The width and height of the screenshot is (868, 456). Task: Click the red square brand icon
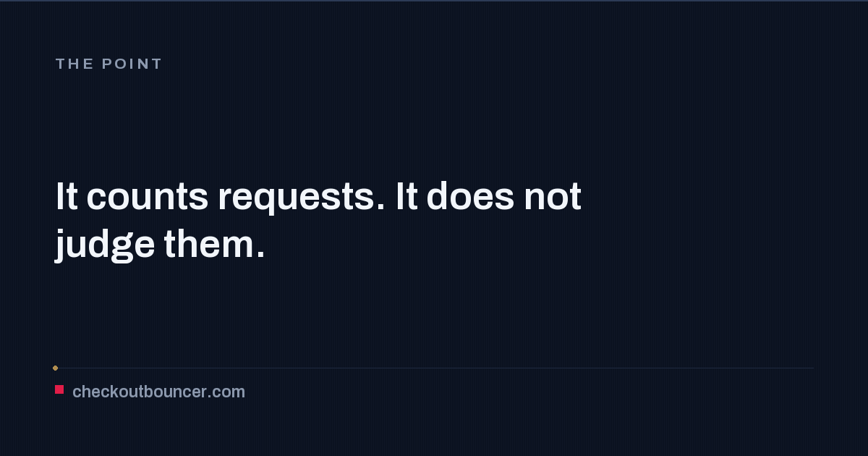pos(59,389)
